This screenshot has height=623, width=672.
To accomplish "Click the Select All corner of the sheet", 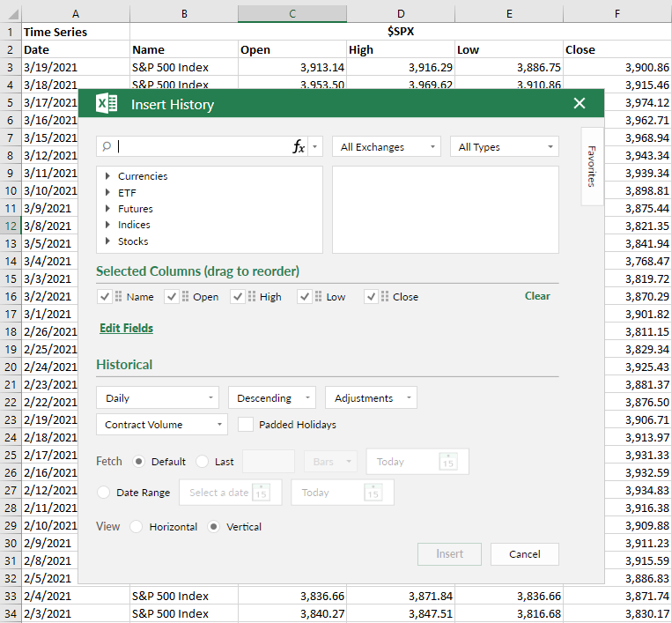I will coord(11,14).
